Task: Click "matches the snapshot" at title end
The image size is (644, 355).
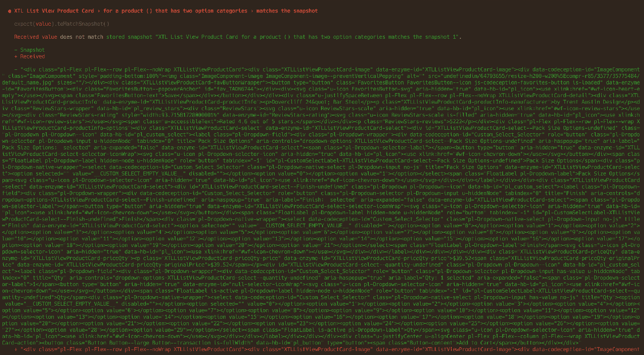Action: click(x=287, y=11)
